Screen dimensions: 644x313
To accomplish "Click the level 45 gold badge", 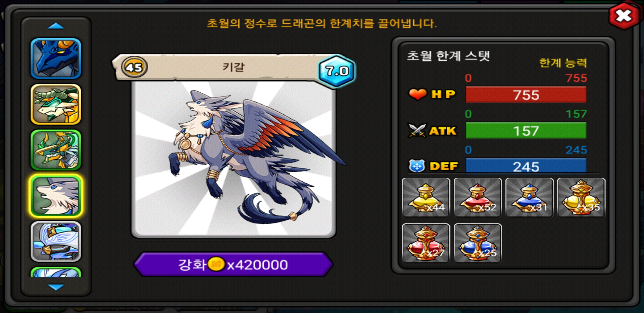I will tap(134, 67).
